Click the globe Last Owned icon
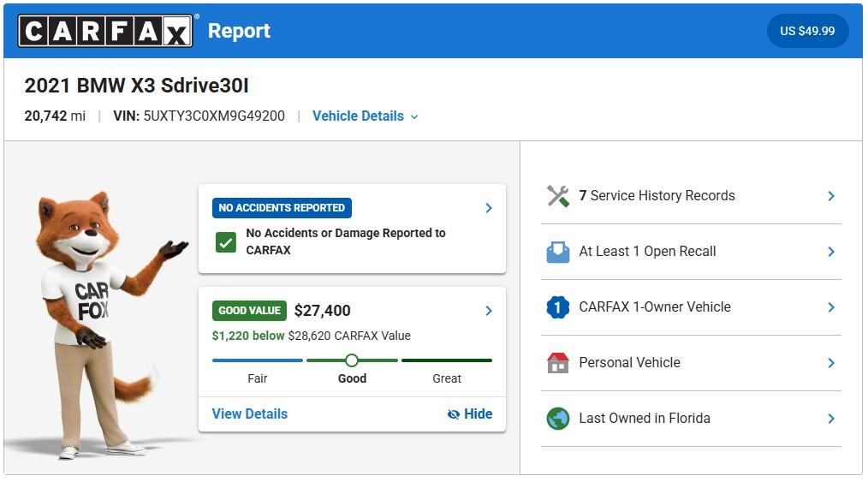 pos(558,419)
